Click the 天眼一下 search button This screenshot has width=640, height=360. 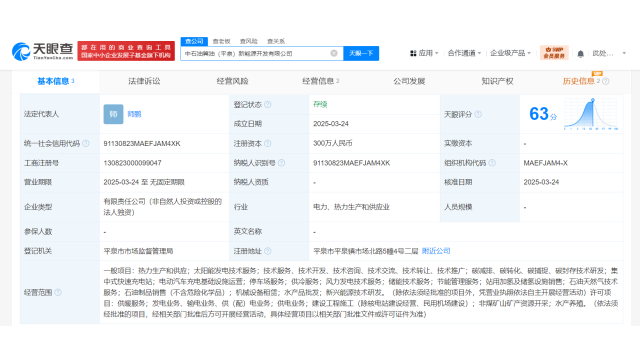[361, 53]
